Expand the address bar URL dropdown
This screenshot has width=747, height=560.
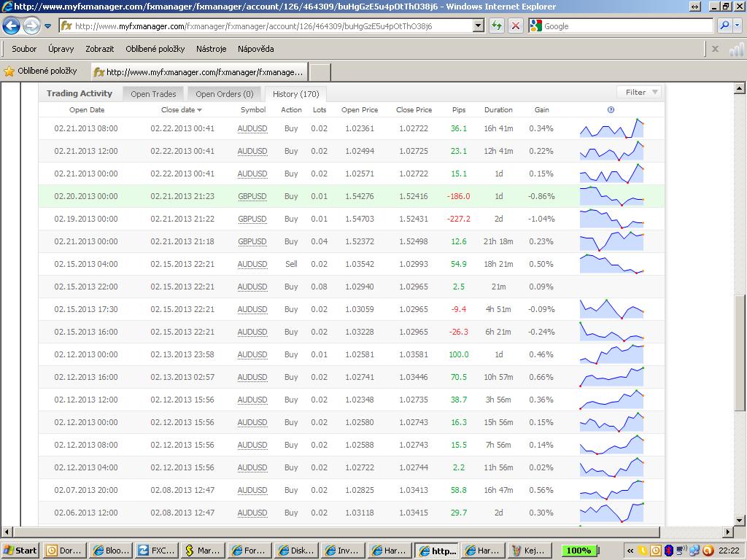(479, 26)
